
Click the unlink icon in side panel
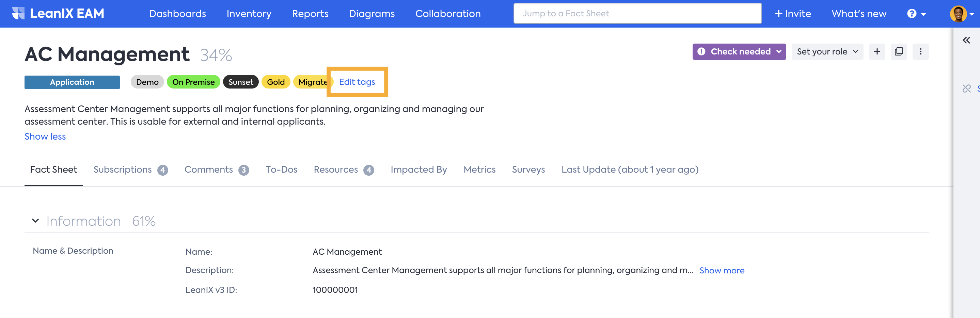(x=966, y=89)
